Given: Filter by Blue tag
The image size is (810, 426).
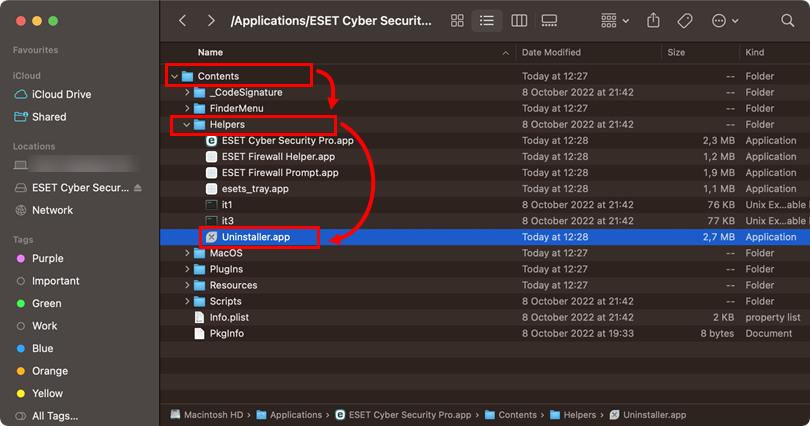Looking at the screenshot, I should point(35,349).
